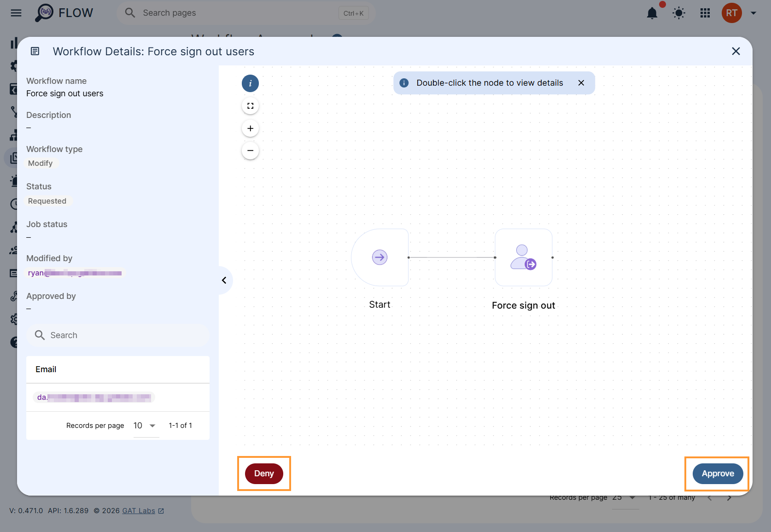Toggle the light/dark theme sun icon
The height and width of the screenshot is (532, 771).
tap(679, 13)
